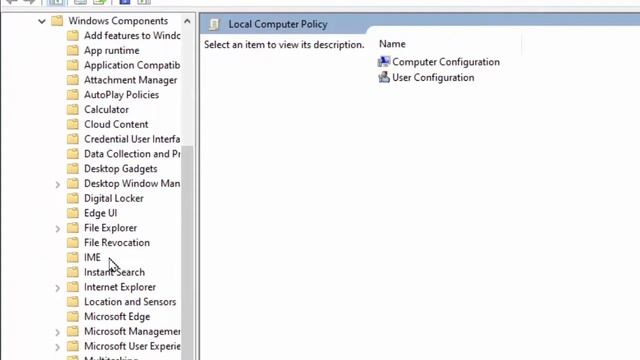Click the Calculator folder icon

tap(73, 109)
